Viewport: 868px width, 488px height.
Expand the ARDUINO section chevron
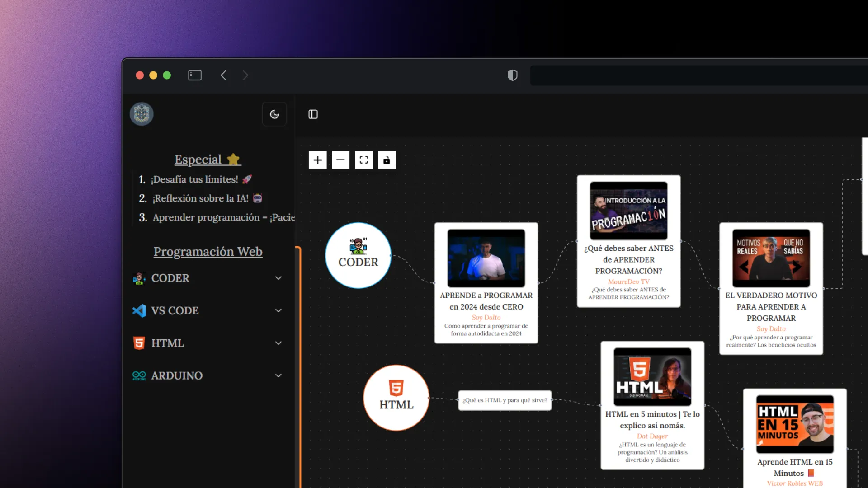tap(278, 375)
